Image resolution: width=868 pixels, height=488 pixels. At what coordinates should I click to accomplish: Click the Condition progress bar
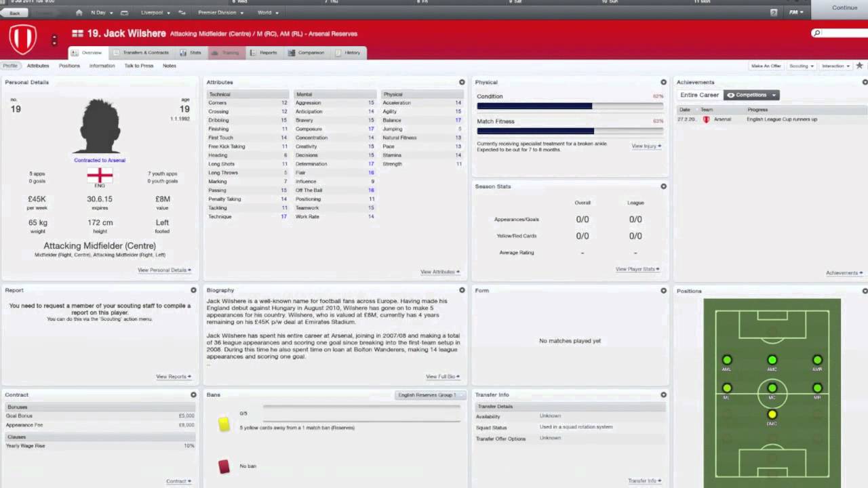(570, 106)
